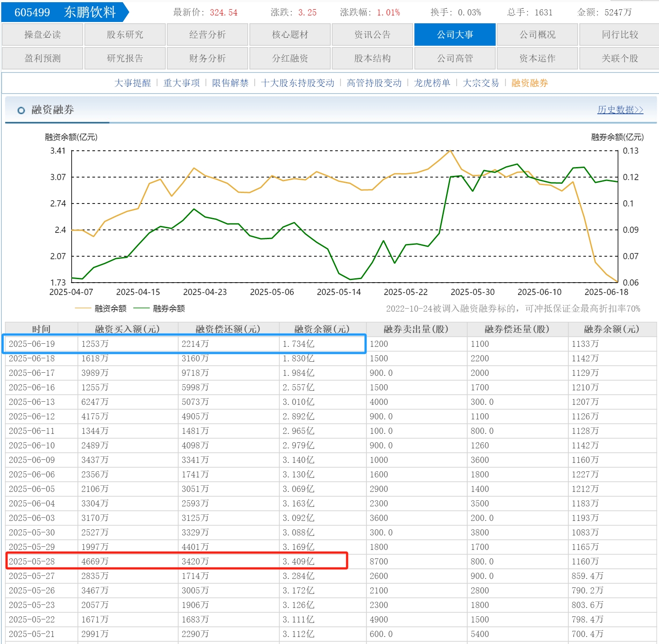Open the 核心题材 tab
659x644 pixels.
(290, 35)
